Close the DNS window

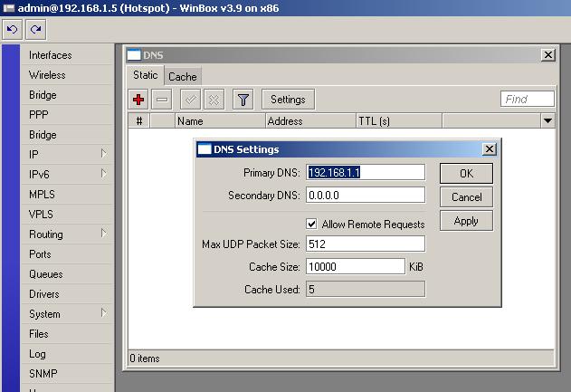pos(547,55)
